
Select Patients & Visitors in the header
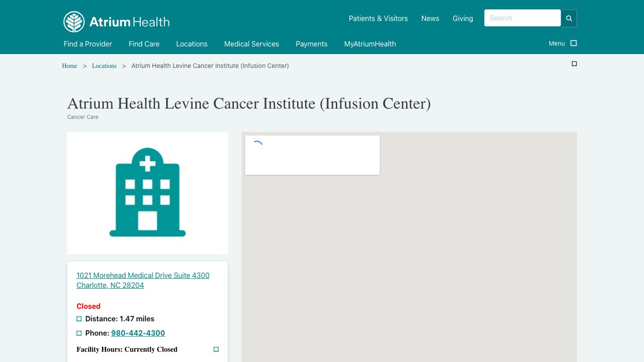tap(378, 18)
